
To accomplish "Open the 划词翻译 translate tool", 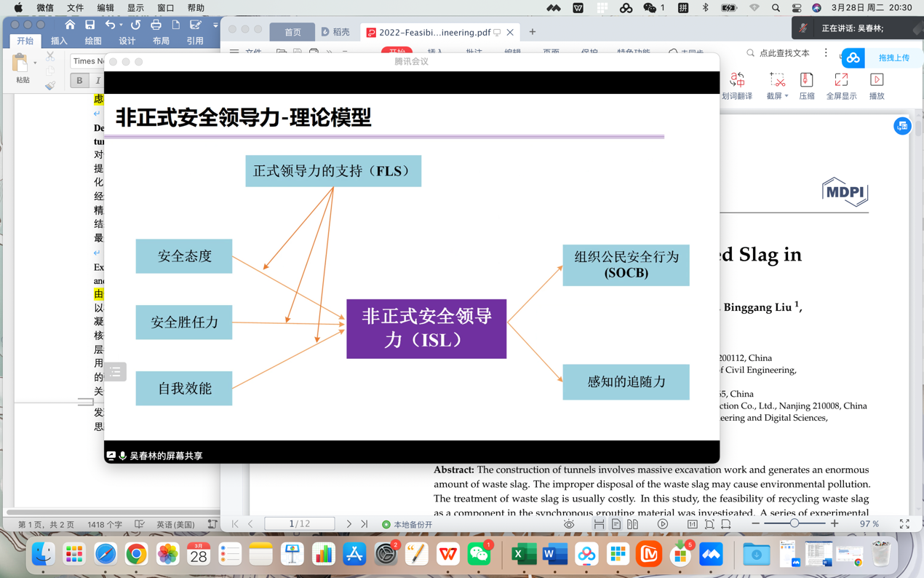I will 736,85.
